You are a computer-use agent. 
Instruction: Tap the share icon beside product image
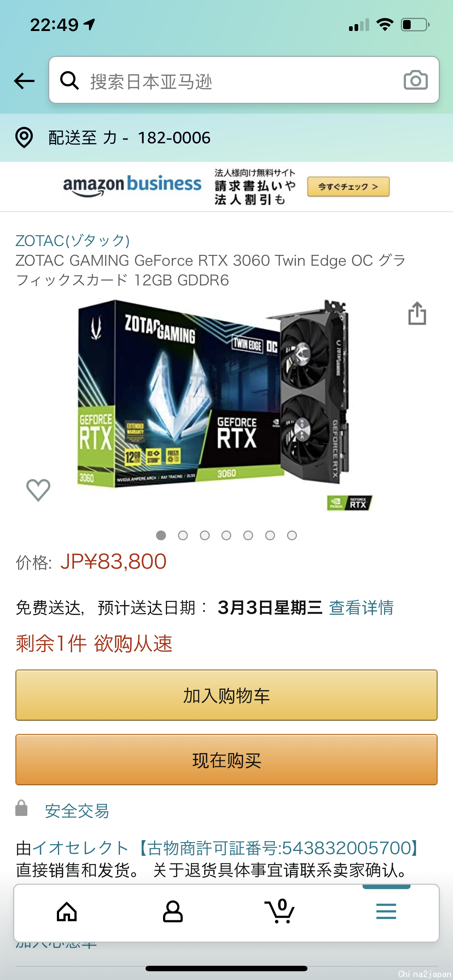[417, 314]
